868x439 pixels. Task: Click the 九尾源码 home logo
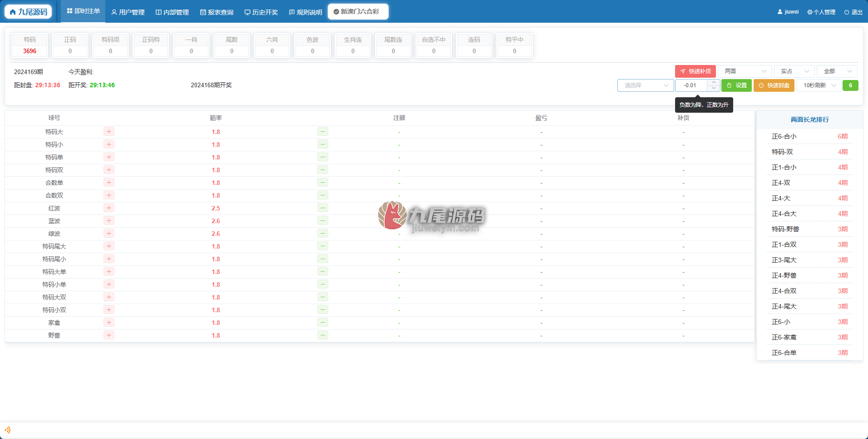(x=29, y=12)
